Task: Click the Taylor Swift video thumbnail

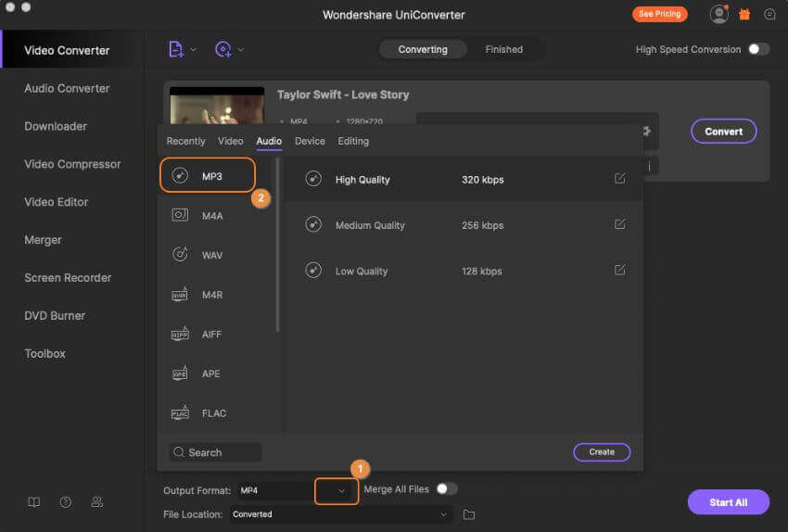Action: (x=217, y=106)
